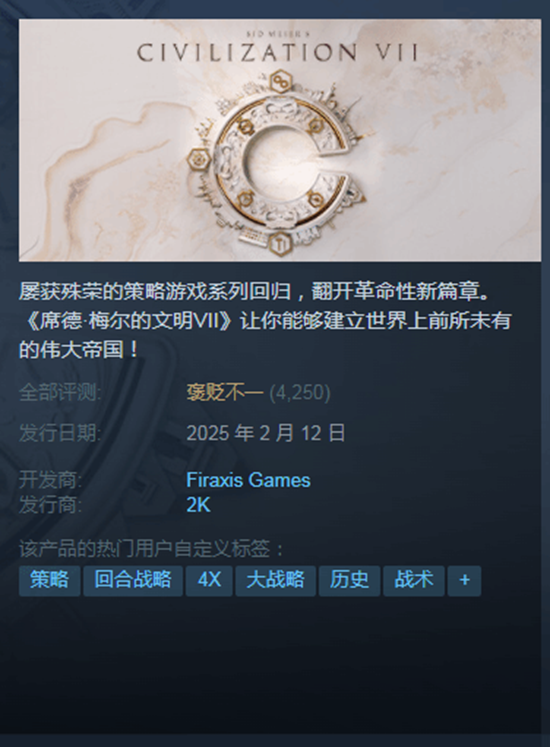The height and width of the screenshot is (747, 550).
Task: Click the hexagon badge left of emblem
Action: click(x=198, y=159)
